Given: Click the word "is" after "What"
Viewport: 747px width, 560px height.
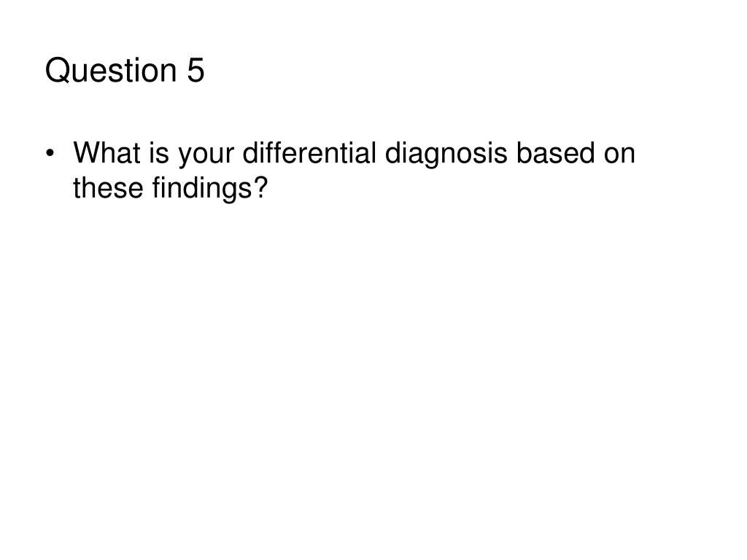Looking at the screenshot, I should (159, 153).
